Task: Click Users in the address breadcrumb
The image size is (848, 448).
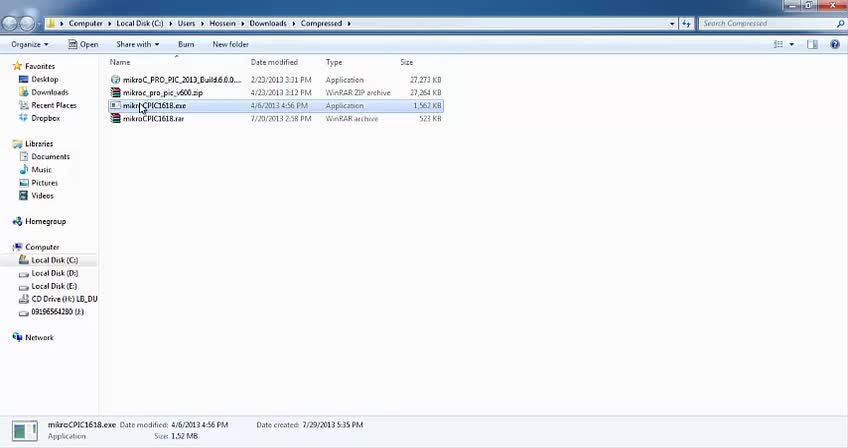Action: coord(186,23)
